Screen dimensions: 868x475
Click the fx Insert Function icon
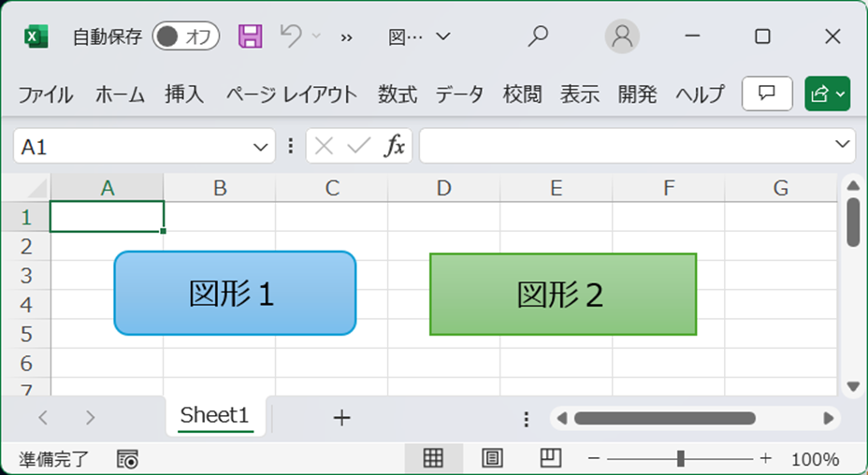(x=395, y=146)
